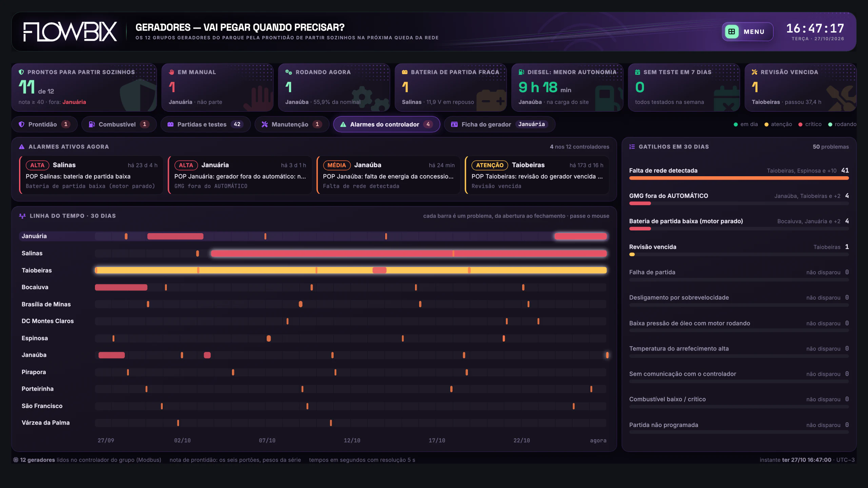Open the ALTA Januária alarm card

click(x=240, y=175)
